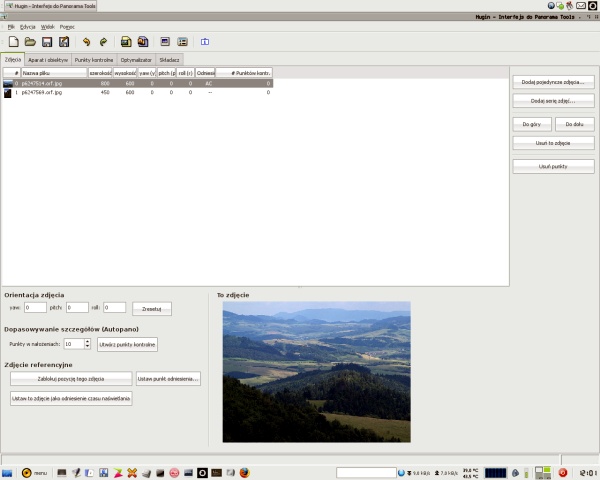
Task: Click the Hugin window button in top panel
Action: coord(51,6)
